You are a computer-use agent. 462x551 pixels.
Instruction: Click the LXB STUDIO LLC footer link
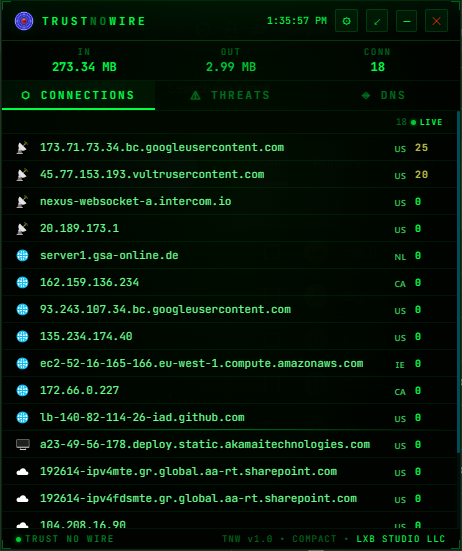tap(401, 539)
